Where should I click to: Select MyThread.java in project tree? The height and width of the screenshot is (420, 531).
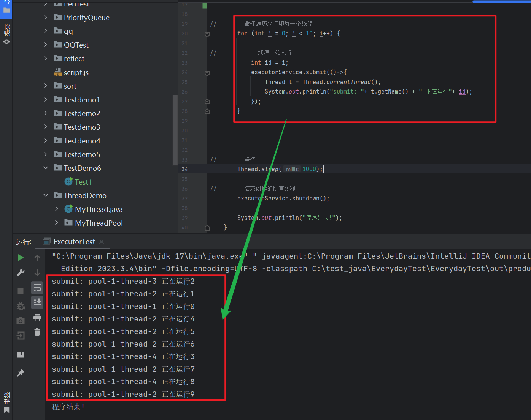click(99, 209)
